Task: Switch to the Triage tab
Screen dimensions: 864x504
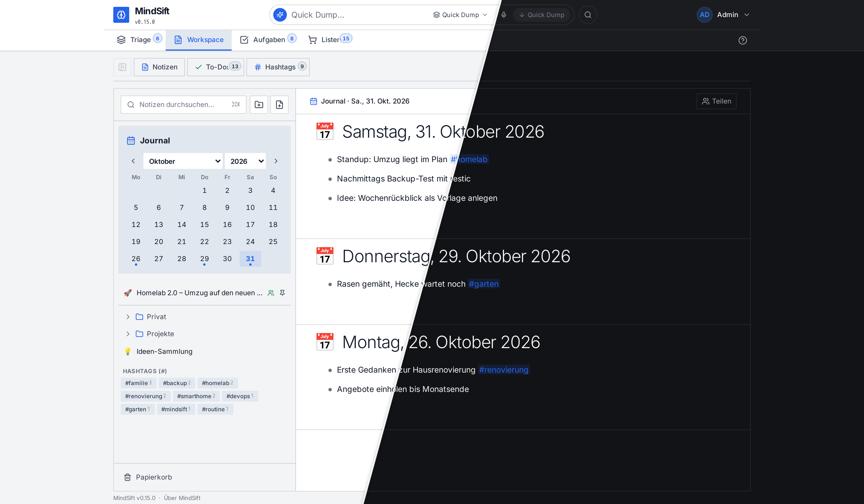Action: [139, 40]
